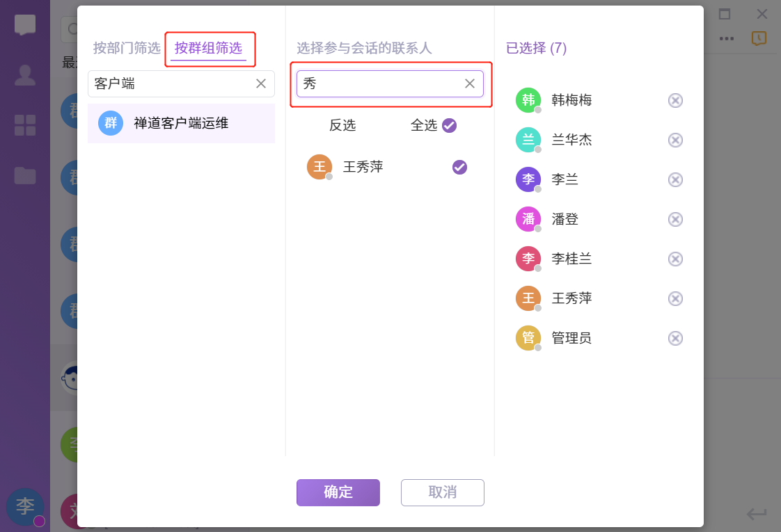Toggle the 全选 select-all checkbox

point(449,125)
